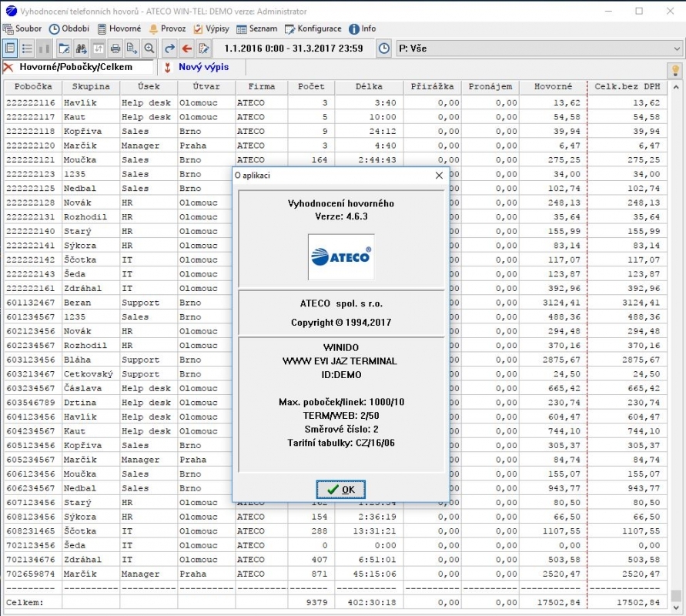Open the Nový výpis tab
Screen dimensions: 686x616
click(x=203, y=68)
